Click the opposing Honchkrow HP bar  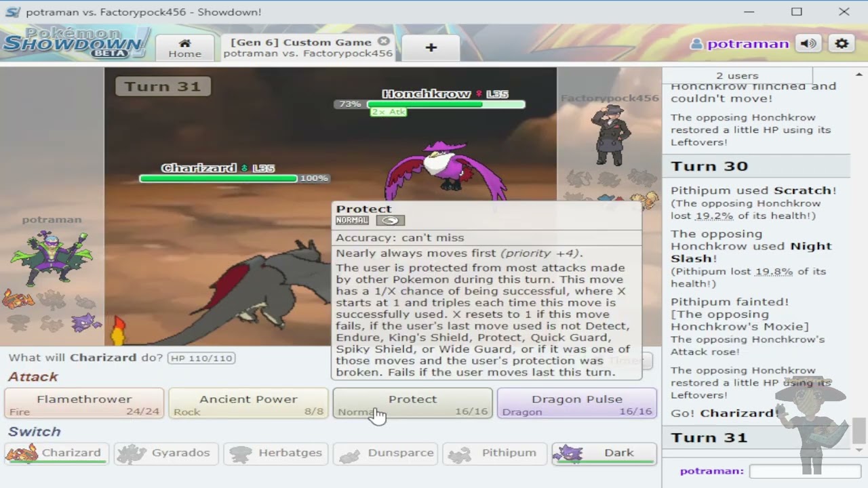(x=446, y=104)
